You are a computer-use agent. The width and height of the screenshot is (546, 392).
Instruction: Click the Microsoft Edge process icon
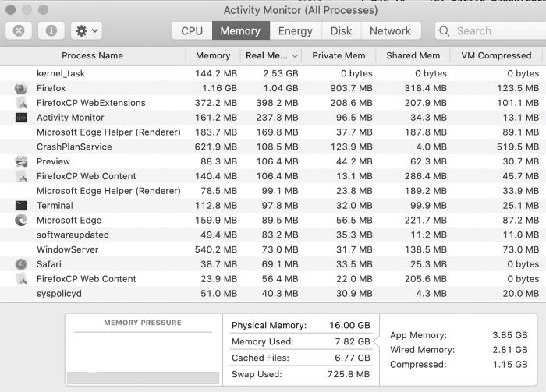tap(21, 221)
